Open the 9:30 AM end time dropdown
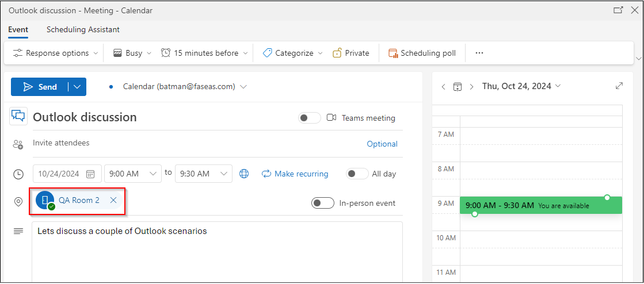 pos(203,174)
